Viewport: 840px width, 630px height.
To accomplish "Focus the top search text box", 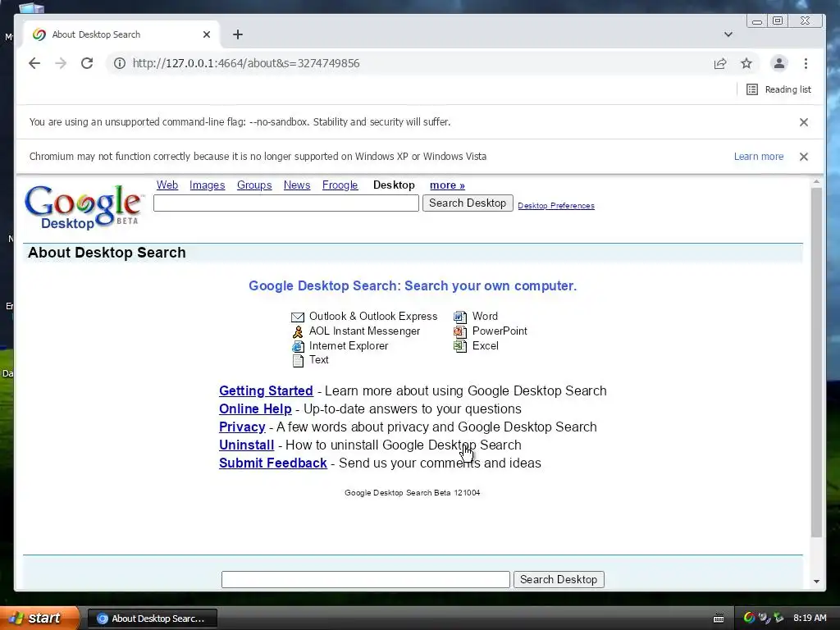I will pyautogui.click(x=286, y=203).
